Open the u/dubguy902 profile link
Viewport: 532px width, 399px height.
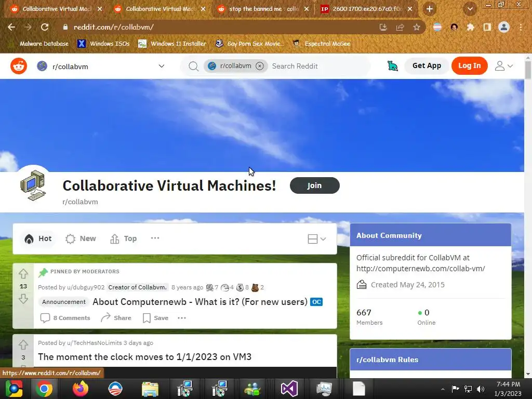pyautogui.click(x=86, y=287)
